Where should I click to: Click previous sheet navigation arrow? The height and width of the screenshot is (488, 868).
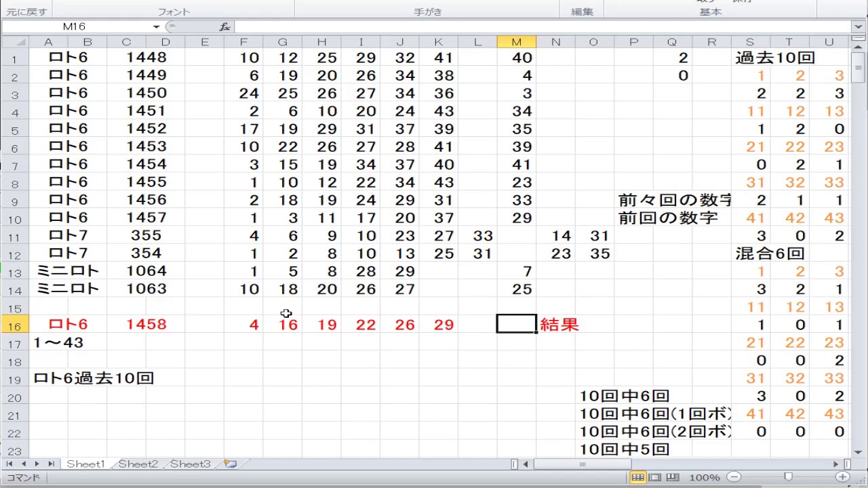click(23, 464)
